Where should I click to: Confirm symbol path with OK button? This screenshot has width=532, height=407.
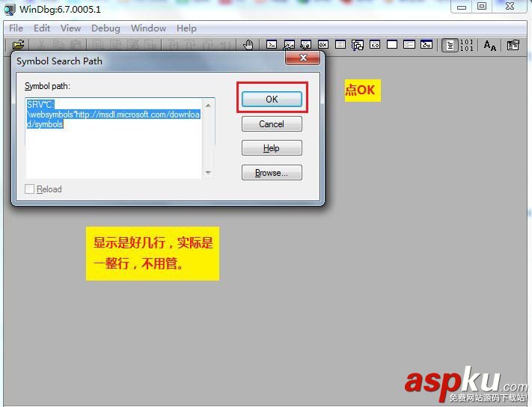point(272,99)
